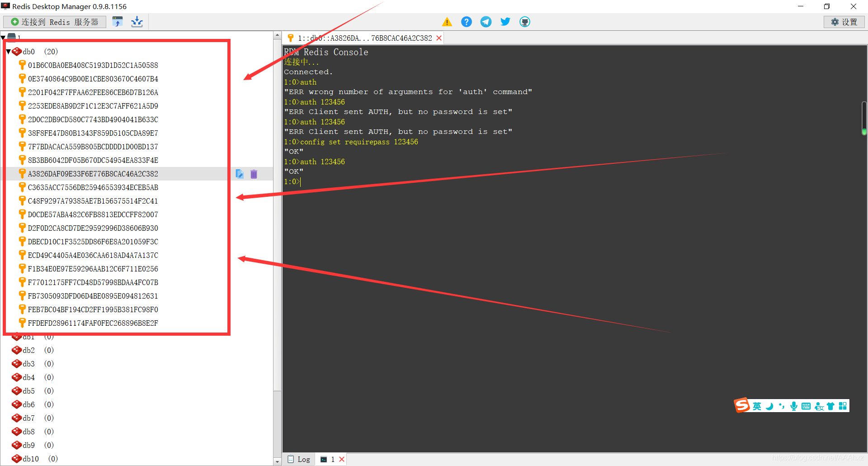Click the key tree scroll down arrow
Viewport: 868px width, 466px height.
tap(277, 461)
